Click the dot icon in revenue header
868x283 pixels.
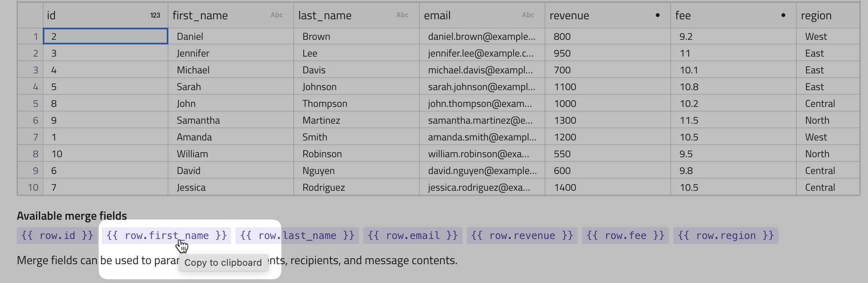[658, 16]
